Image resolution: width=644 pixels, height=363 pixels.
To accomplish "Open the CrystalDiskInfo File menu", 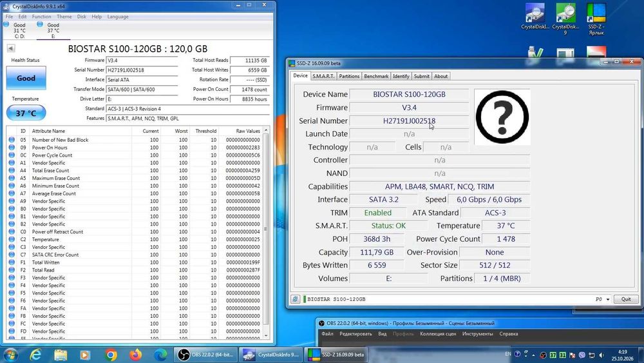I will [x=9, y=17].
